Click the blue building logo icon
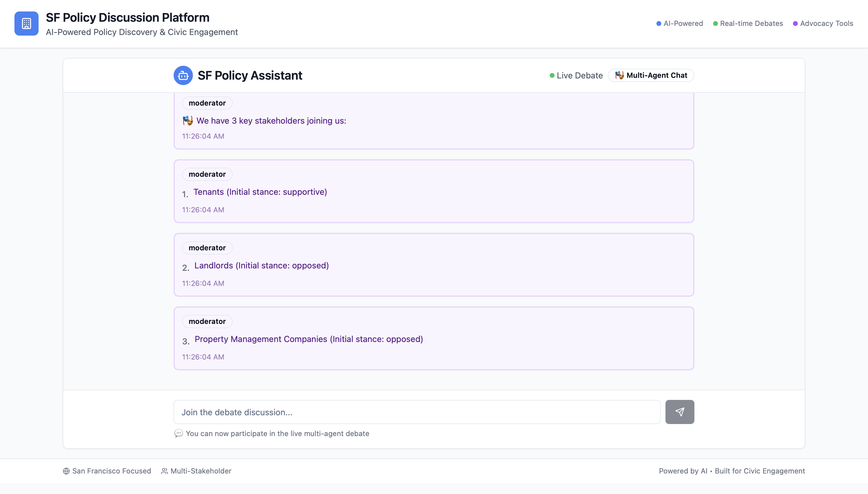The width and height of the screenshot is (868, 494). tap(27, 24)
